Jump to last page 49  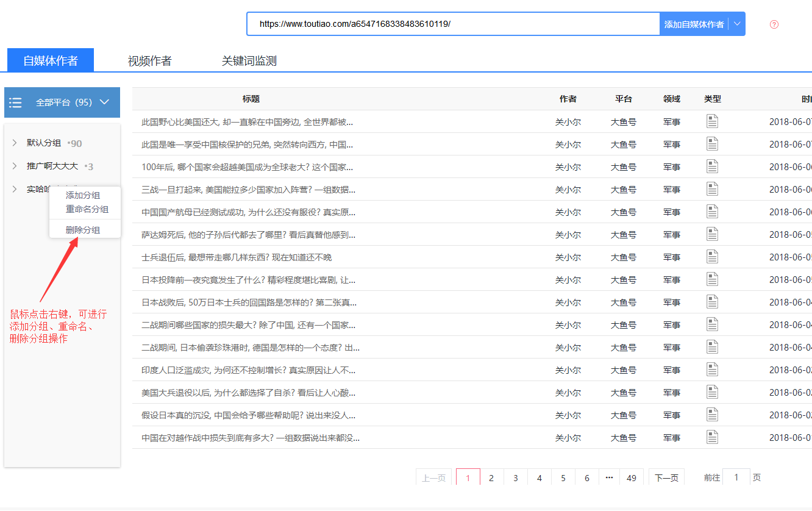pos(632,478)
